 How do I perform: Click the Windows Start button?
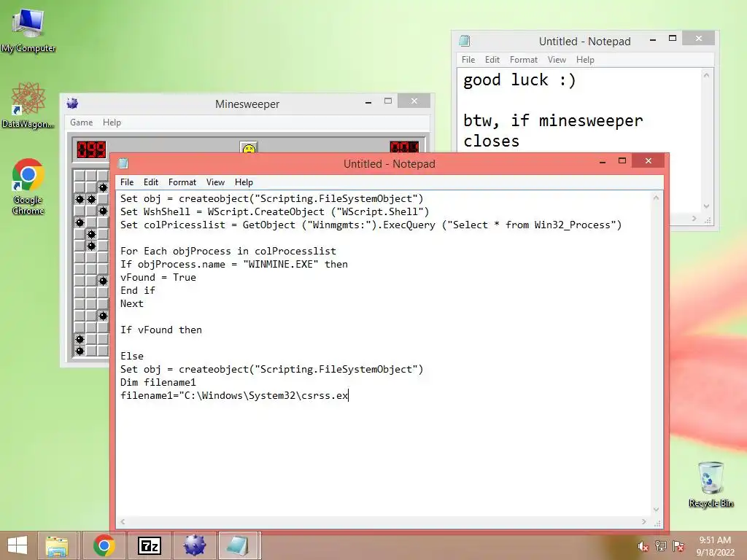click(x=18, y=545)
